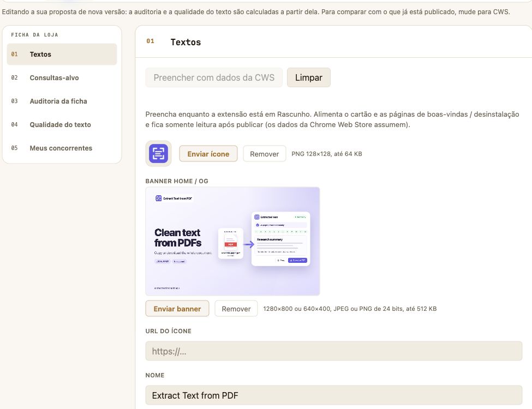This screenshot has width=532, height=409.
Task: Click the NOME label
Action: 155,375
